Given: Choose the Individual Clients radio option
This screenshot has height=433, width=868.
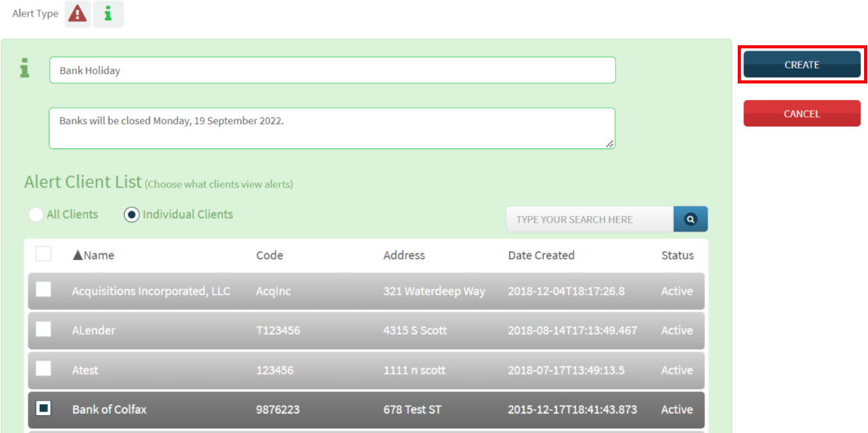Looking at the screenshot, I should [x=132, y=215].
